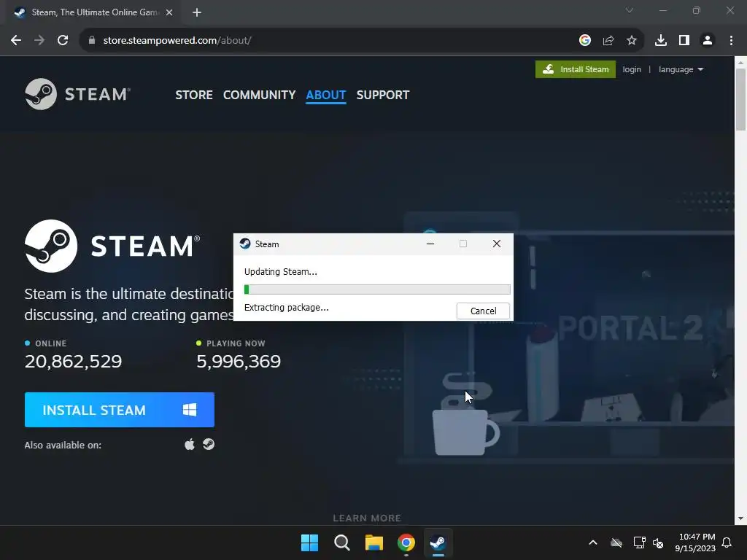Screen dimensions: 747x560
Task: Switch to Chrome in the taskbar
Action: click(406, 542)
